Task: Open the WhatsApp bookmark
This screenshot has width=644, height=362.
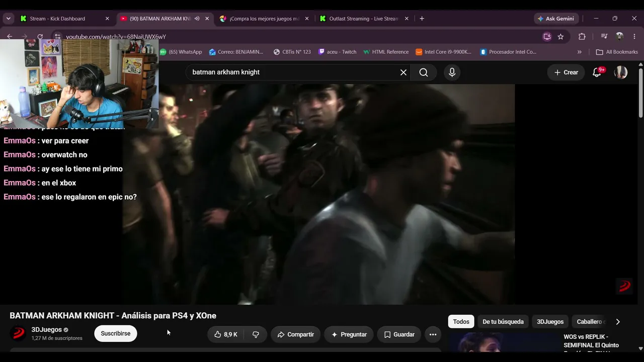Action: [x=181, y=52]
